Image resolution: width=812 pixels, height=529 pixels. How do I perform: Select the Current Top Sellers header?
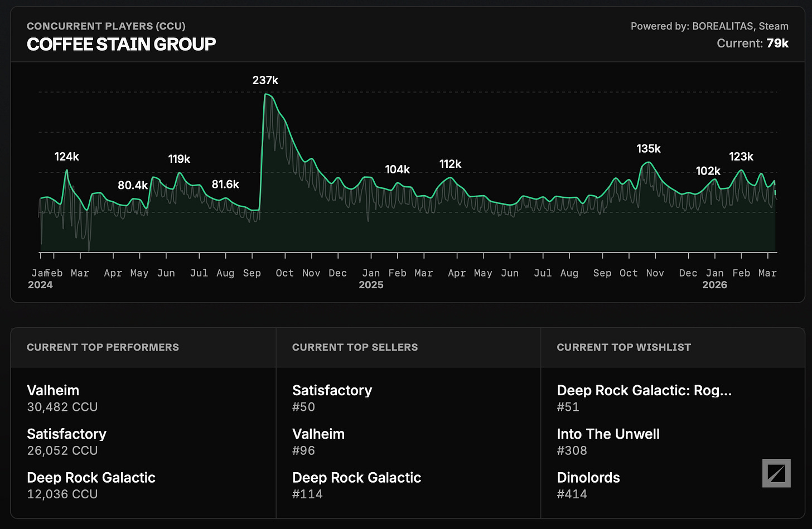[355, 347]
